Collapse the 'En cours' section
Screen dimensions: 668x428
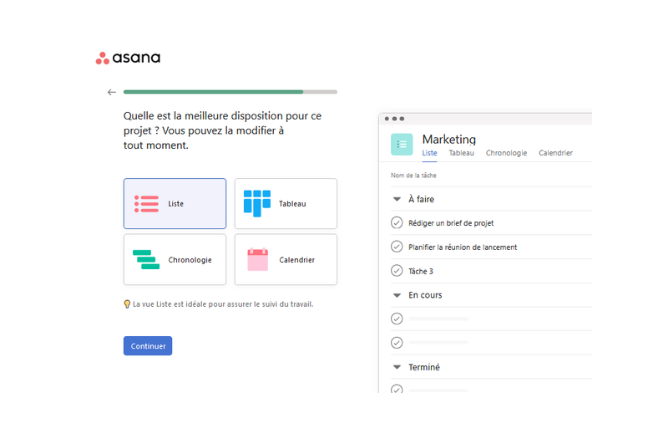(397, 295)
